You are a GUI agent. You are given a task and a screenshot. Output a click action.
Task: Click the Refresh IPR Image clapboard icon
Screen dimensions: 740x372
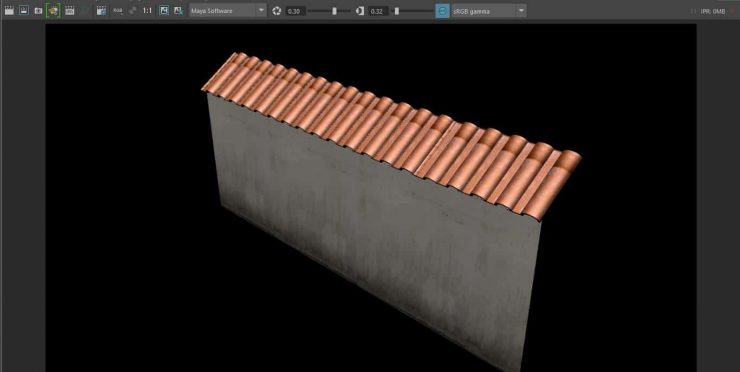pyautogui.click(x=69, y=10)
